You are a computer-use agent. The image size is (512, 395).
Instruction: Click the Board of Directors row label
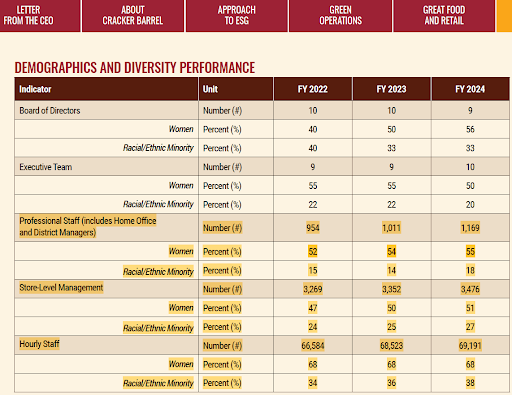[x=50, y=110]
